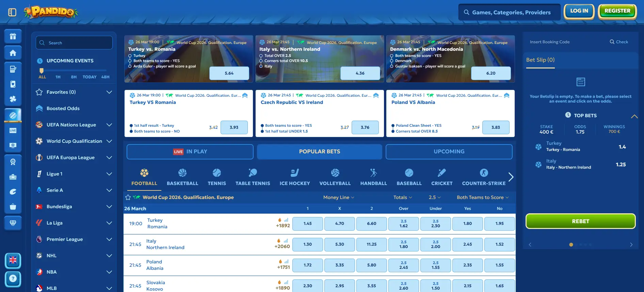
Task: Show next top bets slide arrow
Action: tap(631, 245)
